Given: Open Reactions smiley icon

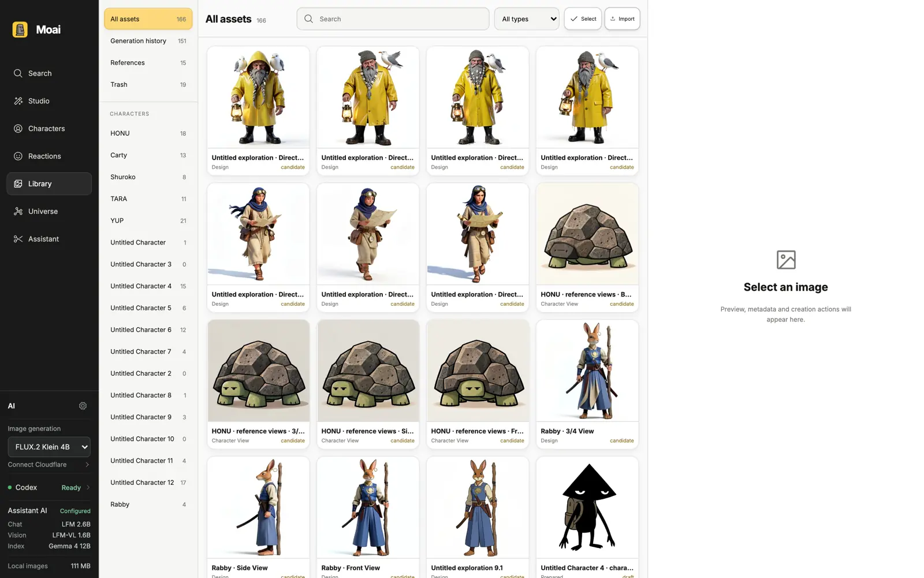Looking at the screenshot, I should click(x=18, y=156).
